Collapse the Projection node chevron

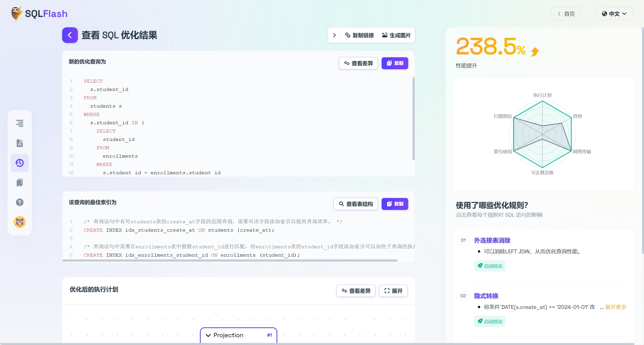point(208,335)
